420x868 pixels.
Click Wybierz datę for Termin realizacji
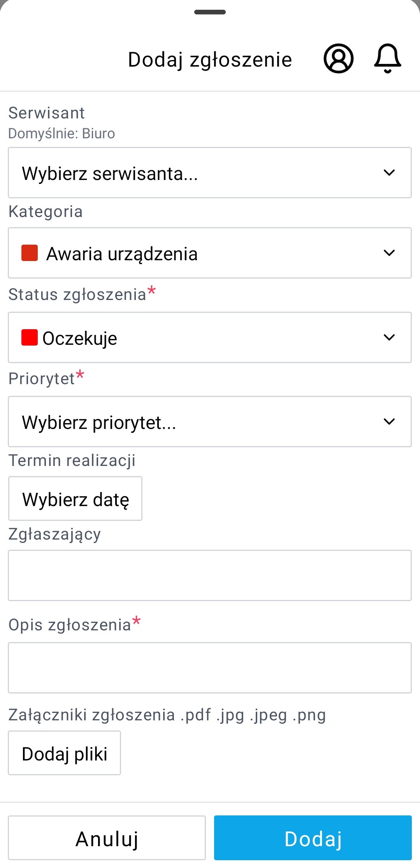(x=75, y=499)
